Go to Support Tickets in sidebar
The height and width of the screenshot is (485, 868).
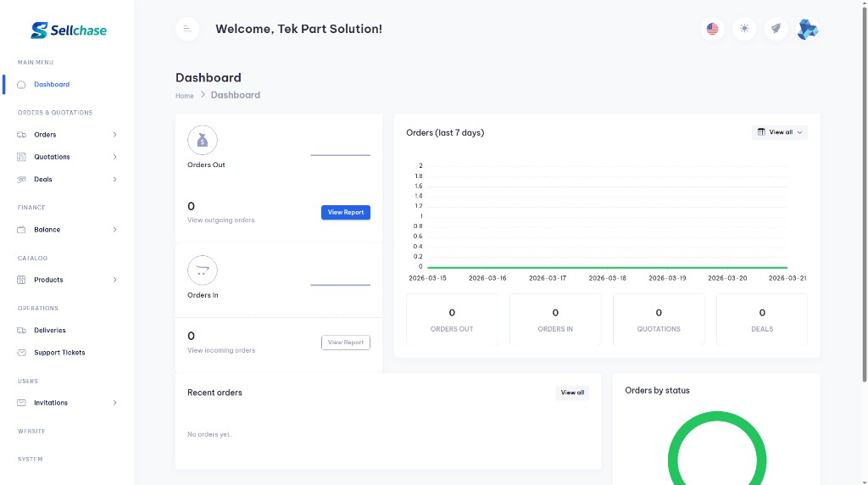click(x=59, y=353)
